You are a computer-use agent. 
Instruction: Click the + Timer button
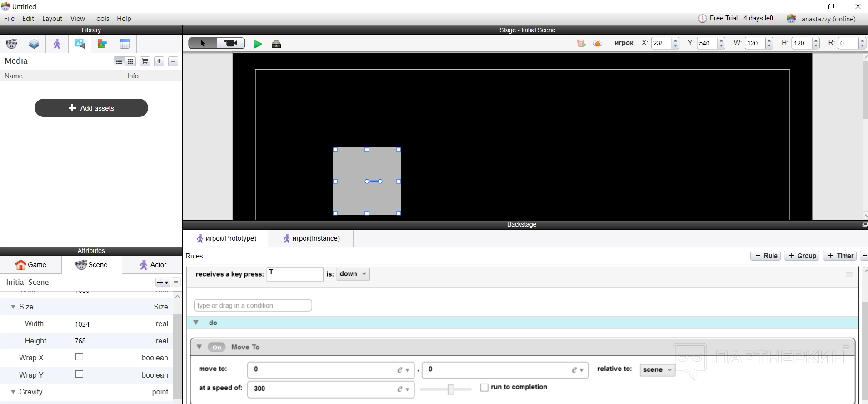coord(840,256)
